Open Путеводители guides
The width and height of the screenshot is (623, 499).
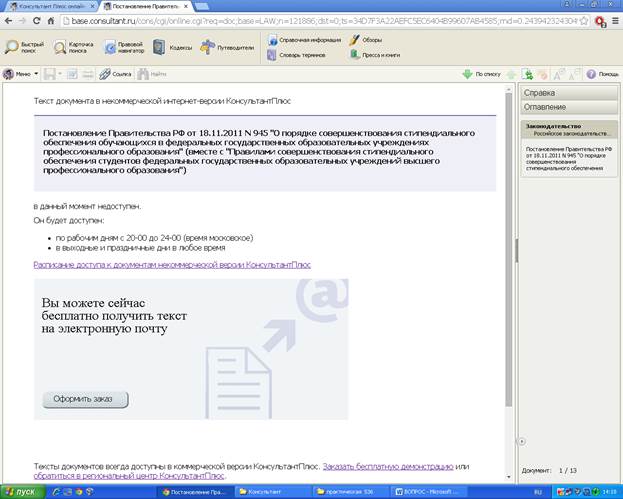point(227,47)
